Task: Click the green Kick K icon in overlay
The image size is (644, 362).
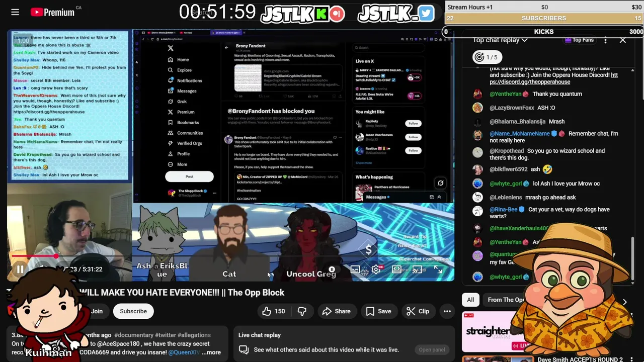Action: click(321, 14)
